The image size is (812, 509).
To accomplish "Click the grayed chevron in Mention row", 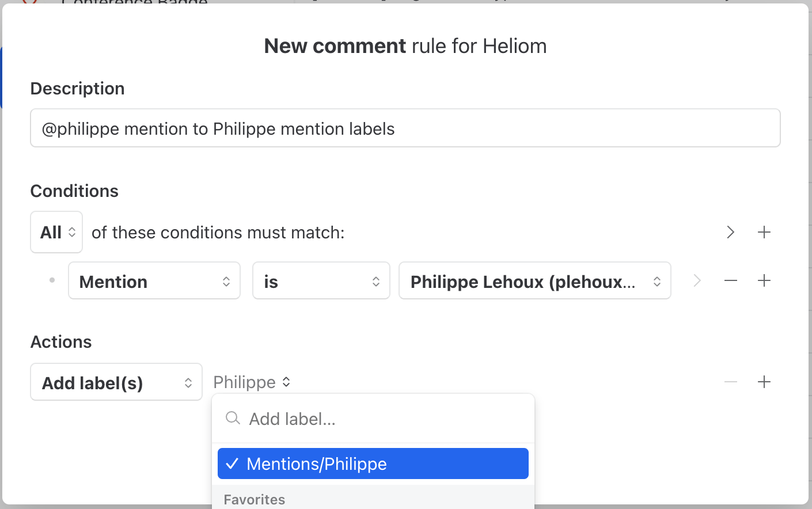I will (x=697, y=280).
